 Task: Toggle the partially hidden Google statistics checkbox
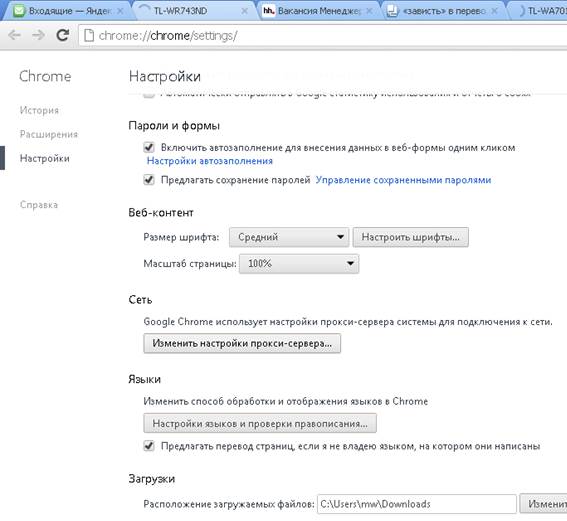149,95
